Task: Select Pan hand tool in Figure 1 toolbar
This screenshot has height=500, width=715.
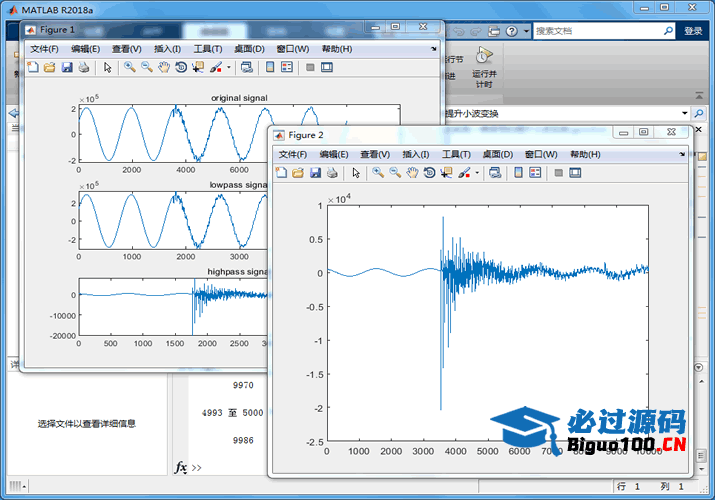Action: (164, 67)
